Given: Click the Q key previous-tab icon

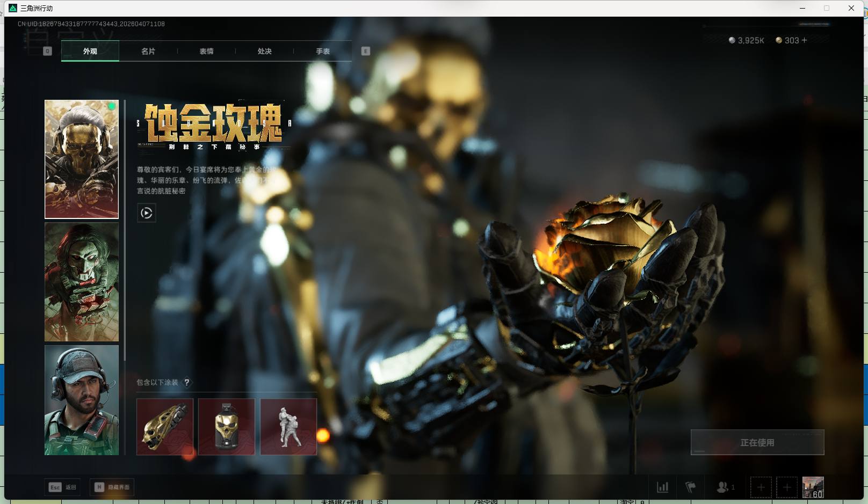Looking at the screenshot, I should (x=47, y=51).
